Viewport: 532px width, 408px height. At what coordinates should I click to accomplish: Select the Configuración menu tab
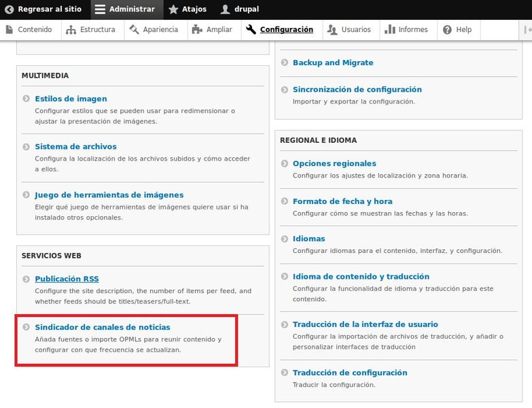281,30
